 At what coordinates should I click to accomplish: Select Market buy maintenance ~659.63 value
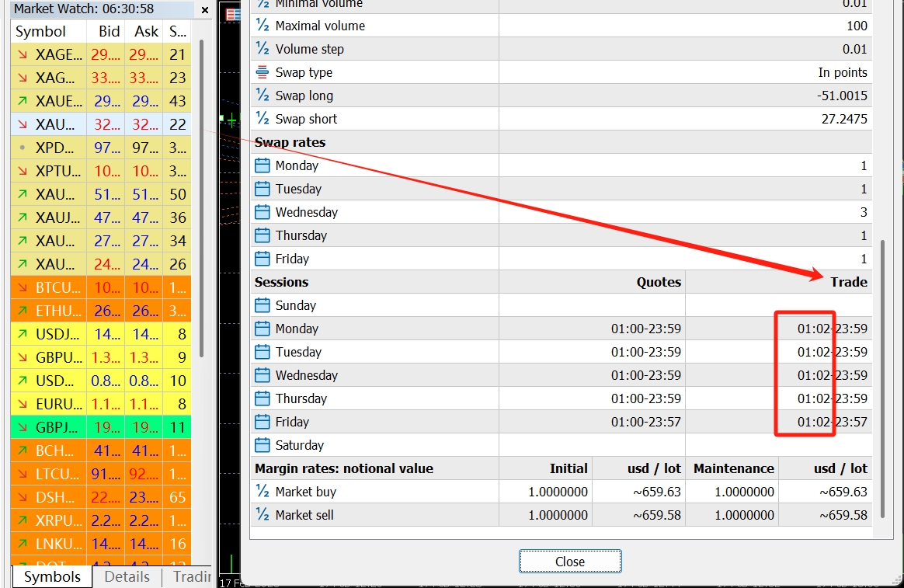[843, 492]
